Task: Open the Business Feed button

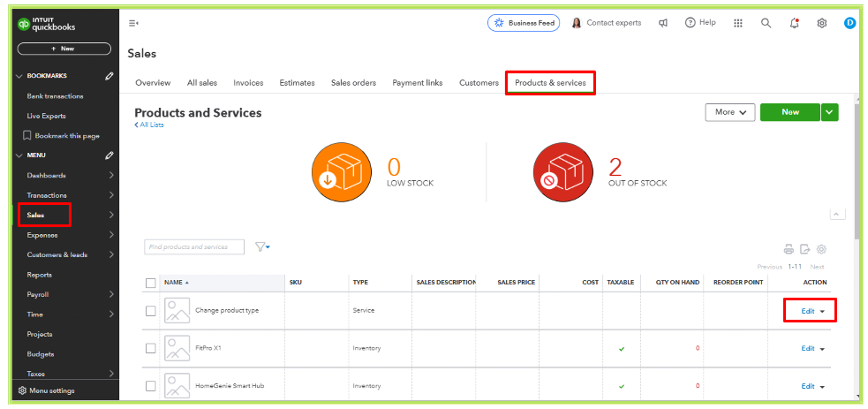Action: 524,23
